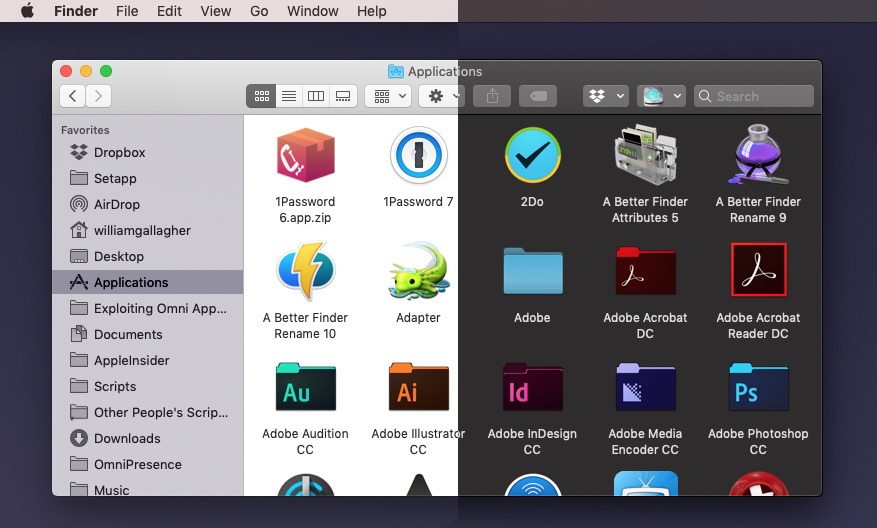Image resolution: width=877 pixels, height=528 pixels.
Task: Click the Share toolbar button
Action: pyautogui.click(x=492, y=96)
